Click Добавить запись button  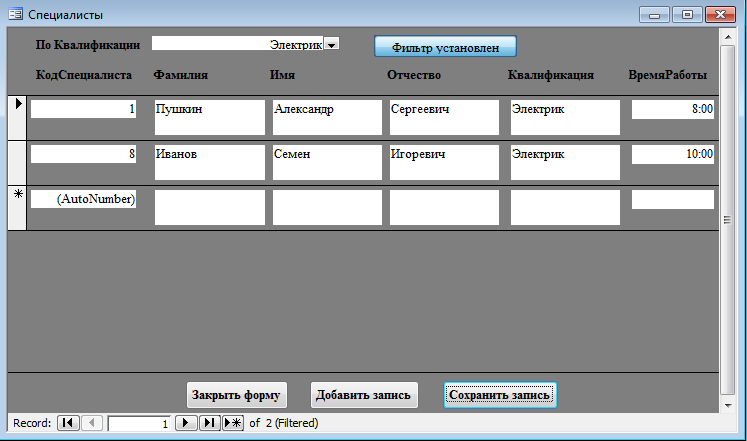[364, 395]
